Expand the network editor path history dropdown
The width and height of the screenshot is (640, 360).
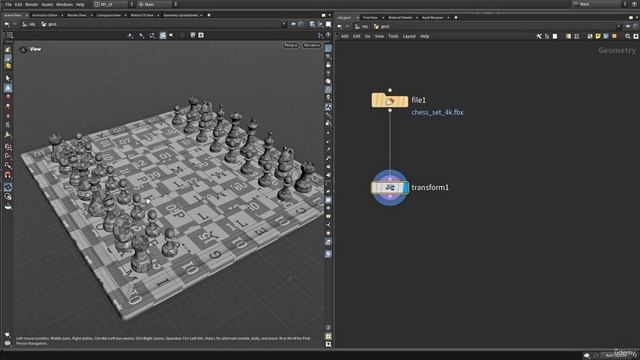[x=619, y=27]
